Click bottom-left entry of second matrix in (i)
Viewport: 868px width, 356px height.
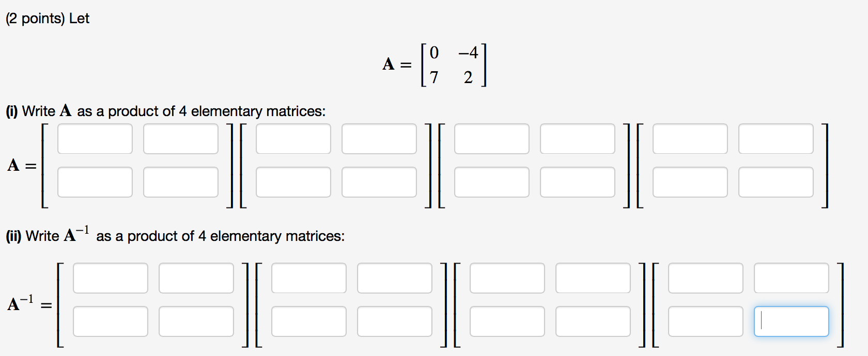(x=293, y=182)
